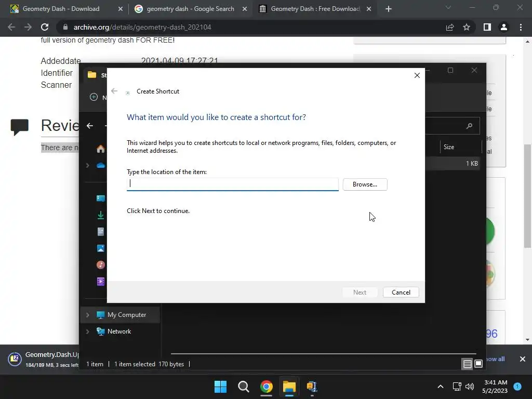This screenshot has height=399, width=532.
Task: Close the Chrome downloads bar
Action: tap(523, 359)
